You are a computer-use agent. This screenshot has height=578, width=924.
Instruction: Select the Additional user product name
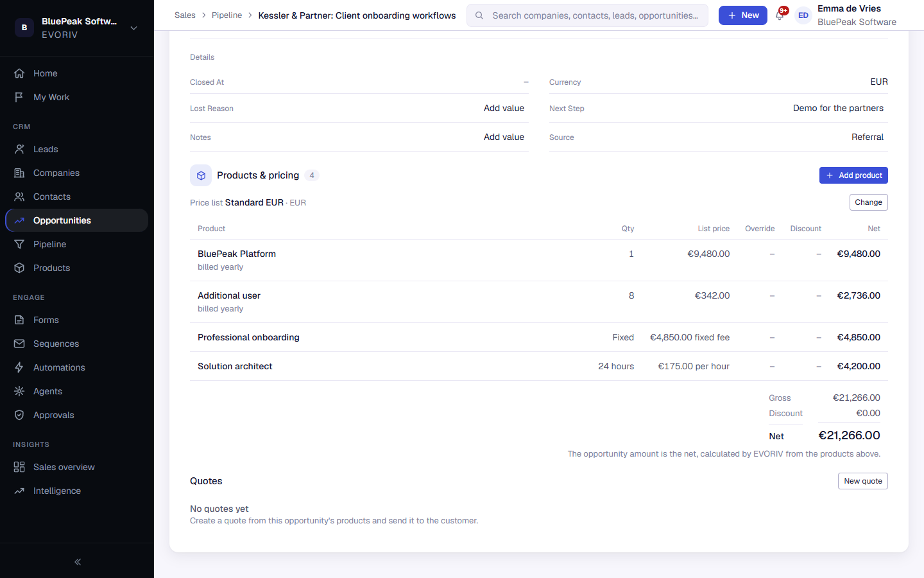click(x=229, y=295)
